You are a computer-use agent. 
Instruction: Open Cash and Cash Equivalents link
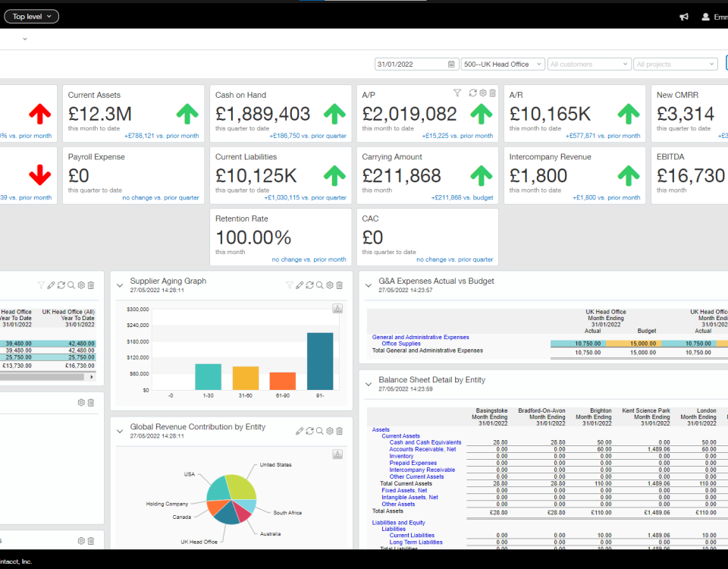pyautogui.click(x=425, y=442)
